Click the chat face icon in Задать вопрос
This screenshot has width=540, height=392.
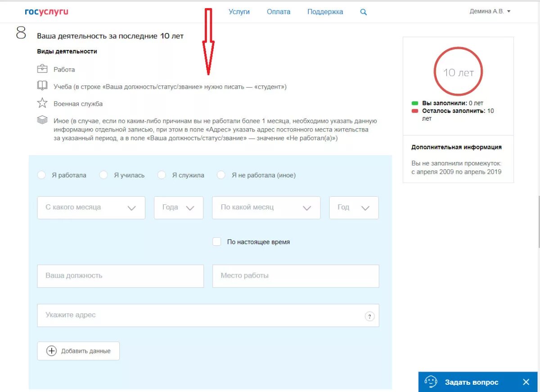click(431, 382)
